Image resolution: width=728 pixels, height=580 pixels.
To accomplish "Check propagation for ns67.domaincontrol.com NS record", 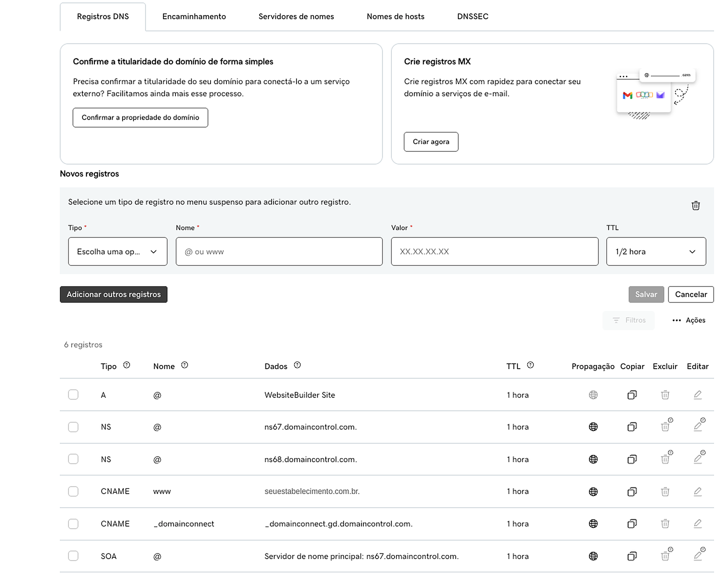I will click(x=593, y=427).
